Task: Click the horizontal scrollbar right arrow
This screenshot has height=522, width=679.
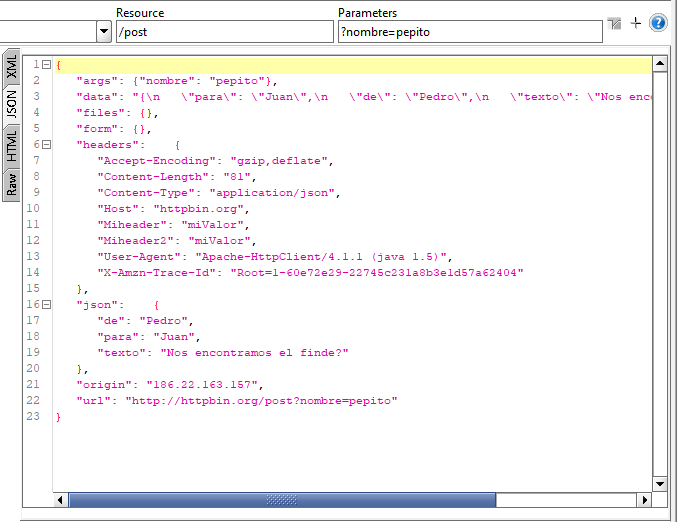Action: 644,500
